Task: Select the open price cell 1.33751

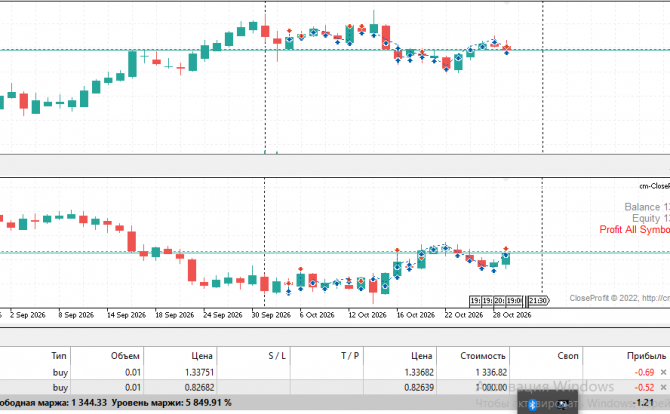Action: [200, 373]
